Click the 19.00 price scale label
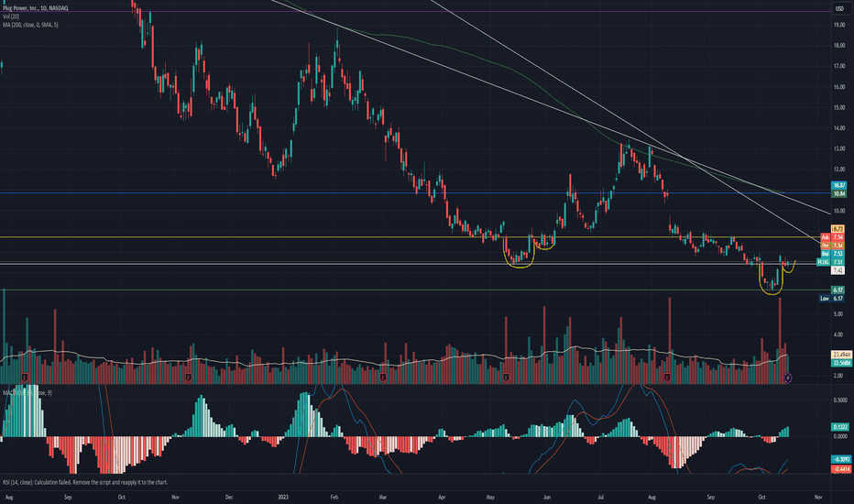 click(x=838, y=25)
